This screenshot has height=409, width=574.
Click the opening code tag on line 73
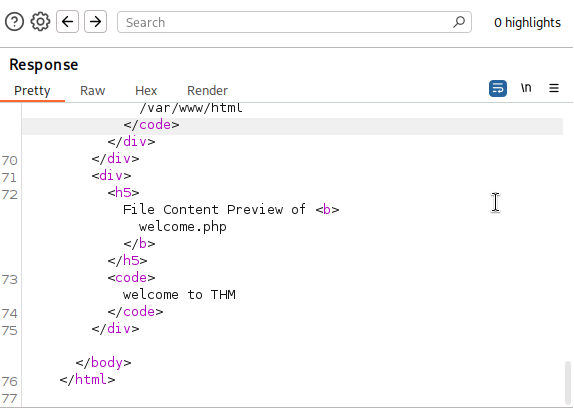click(x=131, y=278)
